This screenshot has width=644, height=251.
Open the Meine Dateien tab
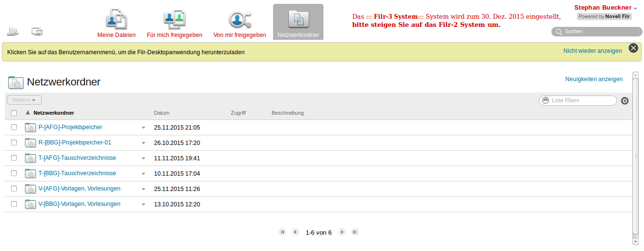coord(116,23)
